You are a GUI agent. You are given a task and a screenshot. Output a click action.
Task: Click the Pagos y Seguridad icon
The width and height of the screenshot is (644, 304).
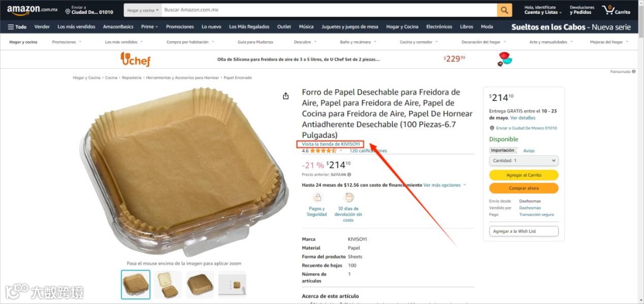[317, 197]
